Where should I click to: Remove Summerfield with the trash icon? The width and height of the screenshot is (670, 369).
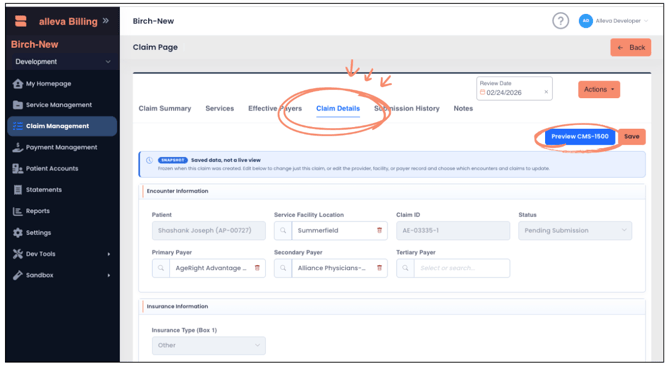[379, 230]
